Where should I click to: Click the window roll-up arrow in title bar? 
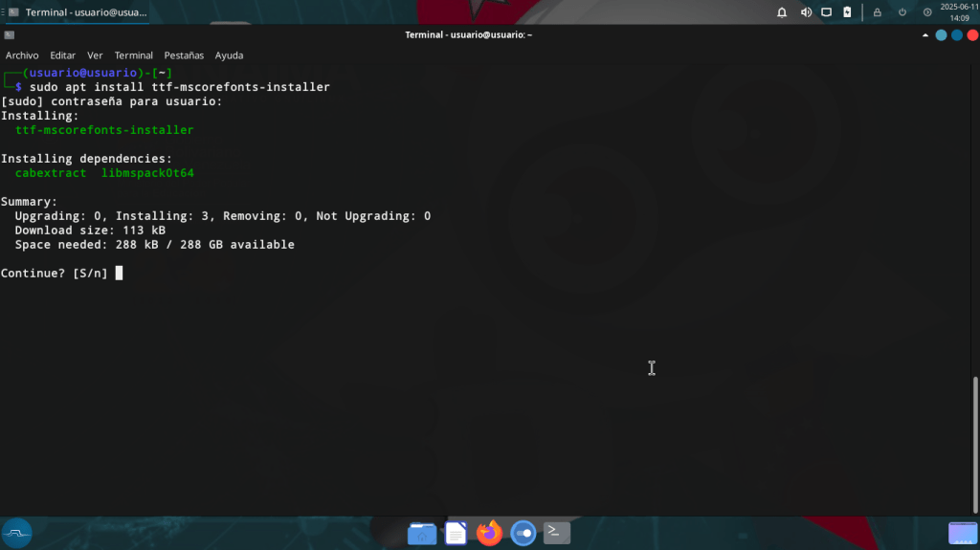pos(924,34)
